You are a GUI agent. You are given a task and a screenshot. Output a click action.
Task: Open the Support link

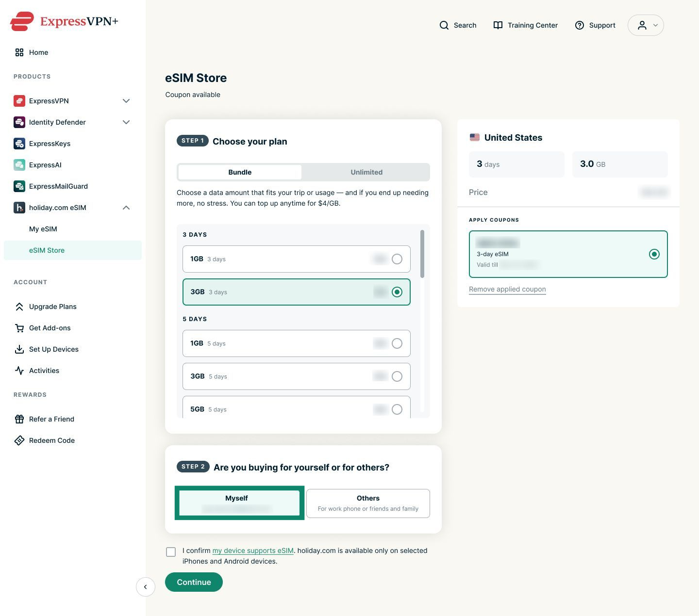[x=595, y=25]
